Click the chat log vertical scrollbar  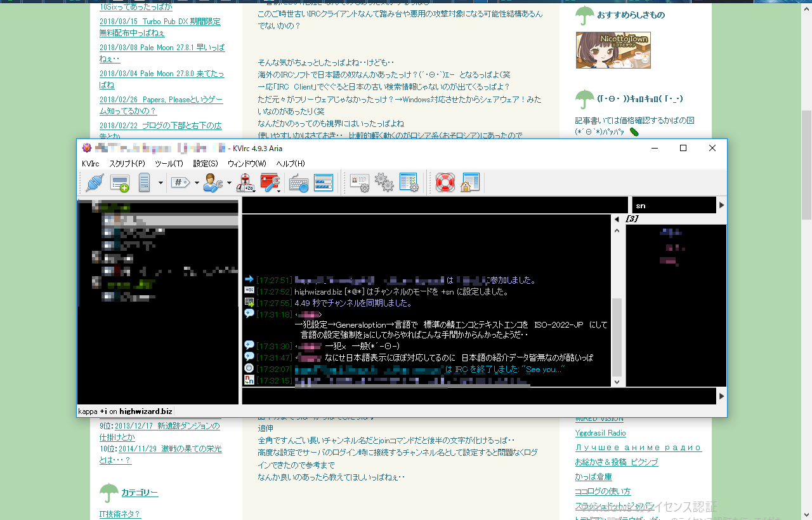[617, 301]
